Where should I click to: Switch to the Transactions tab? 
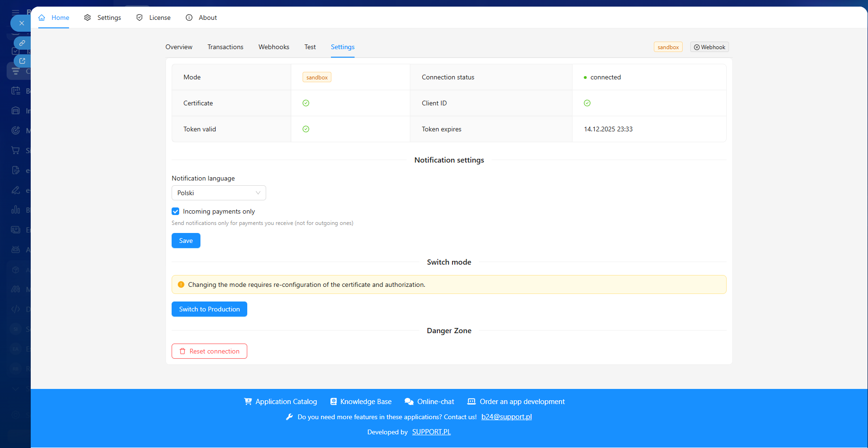[225, 47]
